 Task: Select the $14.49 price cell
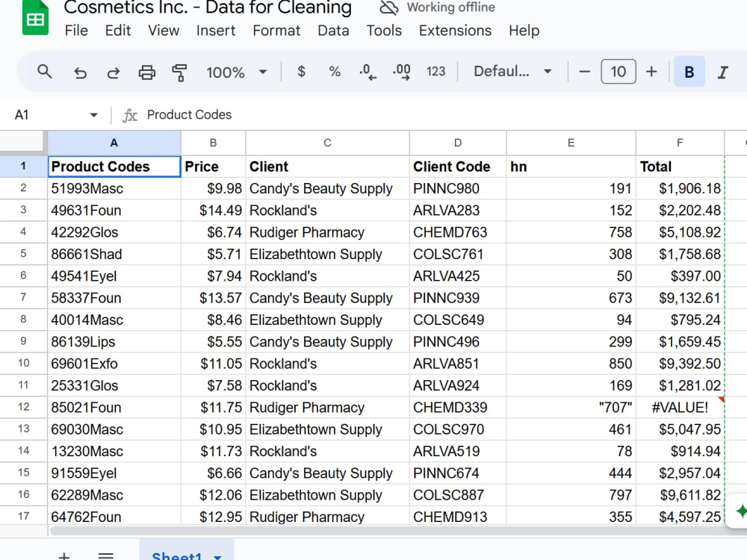click(x=213, y=210)
